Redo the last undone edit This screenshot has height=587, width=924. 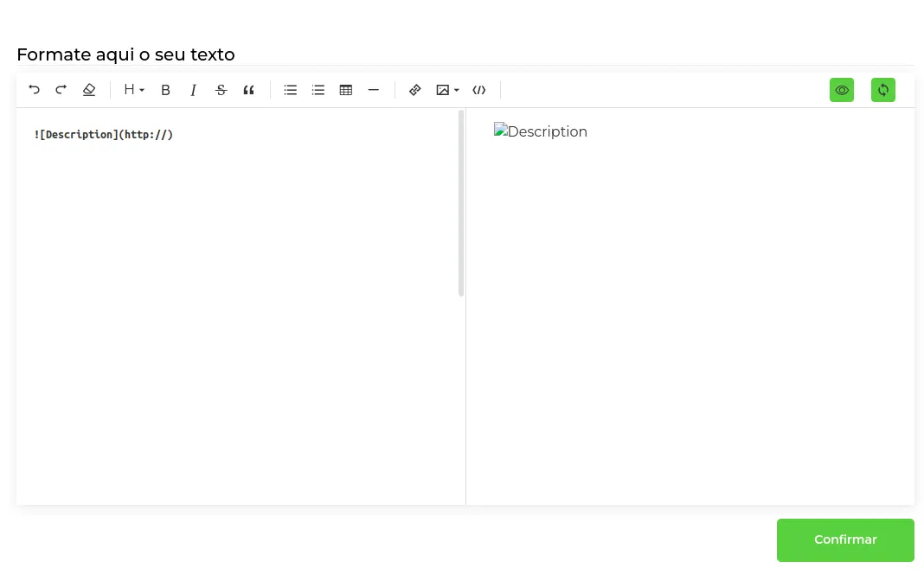61,90
